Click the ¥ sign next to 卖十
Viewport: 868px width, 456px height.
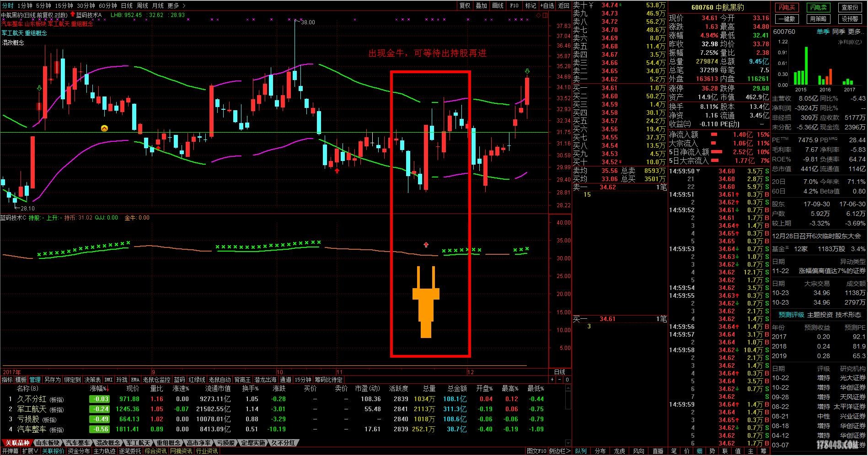pyautogui.click(x=590, y=5)
